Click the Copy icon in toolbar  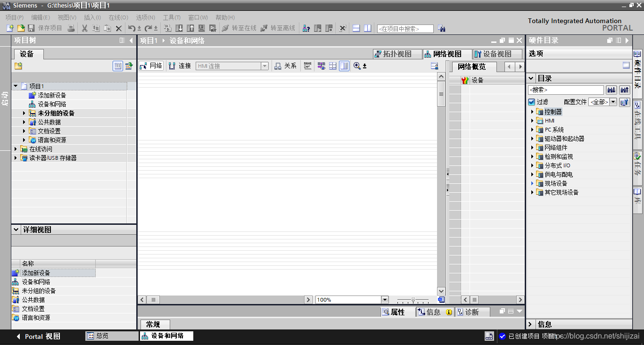point(96,28)
